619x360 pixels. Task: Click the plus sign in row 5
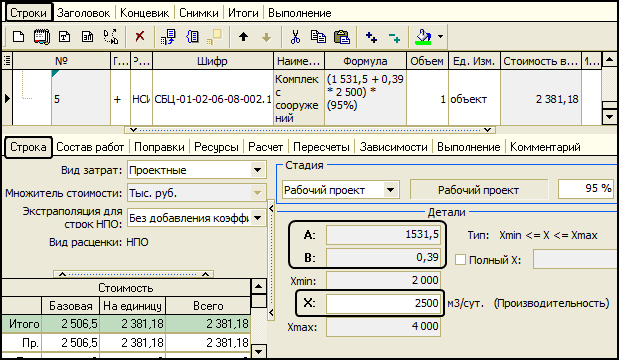click(117, 99)
